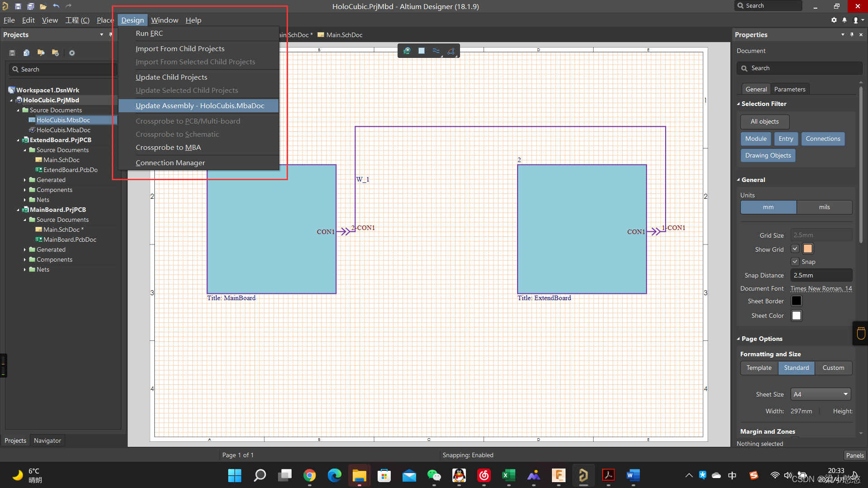Open the Sheet Border black color swatch

796,301
